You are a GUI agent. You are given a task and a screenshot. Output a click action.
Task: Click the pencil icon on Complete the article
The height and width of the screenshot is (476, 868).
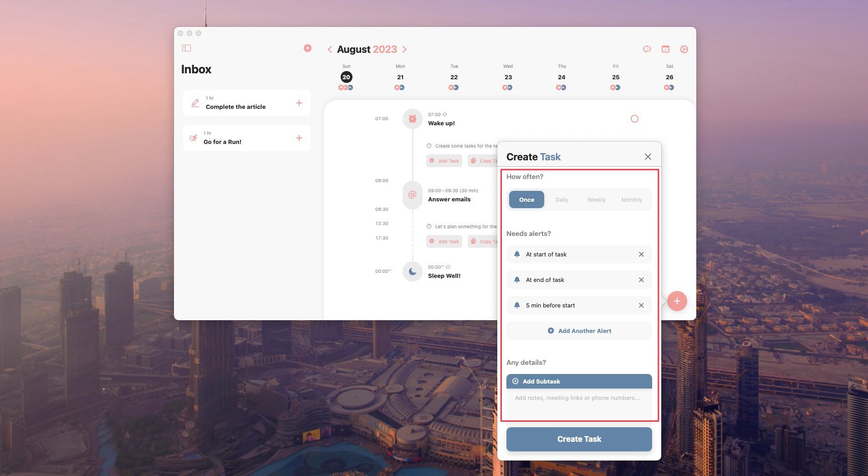pyautogui.click(x=194, y=102)
